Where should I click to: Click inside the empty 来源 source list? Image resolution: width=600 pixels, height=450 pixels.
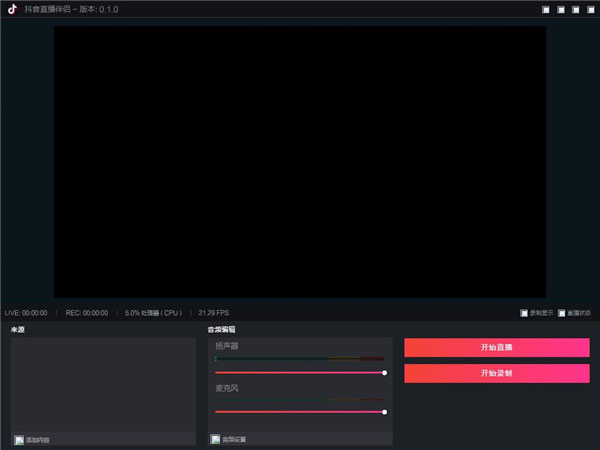(x=103, y=385)
